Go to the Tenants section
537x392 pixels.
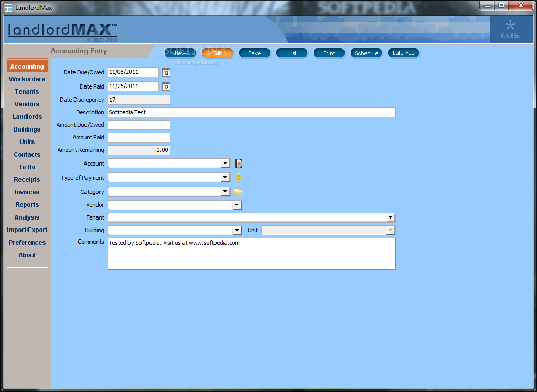point(27,91)
